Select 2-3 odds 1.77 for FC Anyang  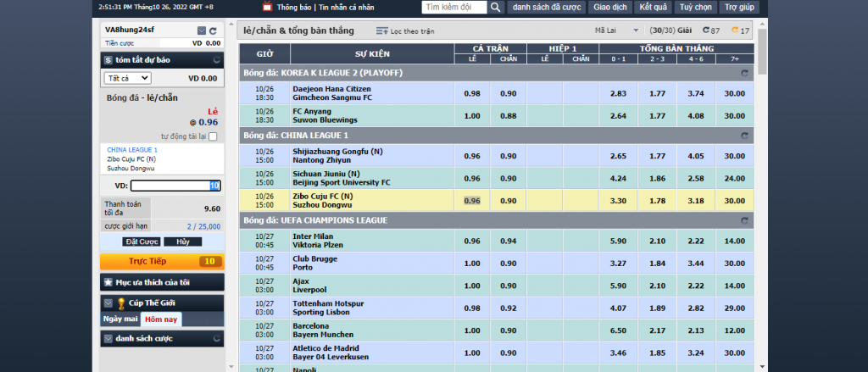tap(657, 116)
